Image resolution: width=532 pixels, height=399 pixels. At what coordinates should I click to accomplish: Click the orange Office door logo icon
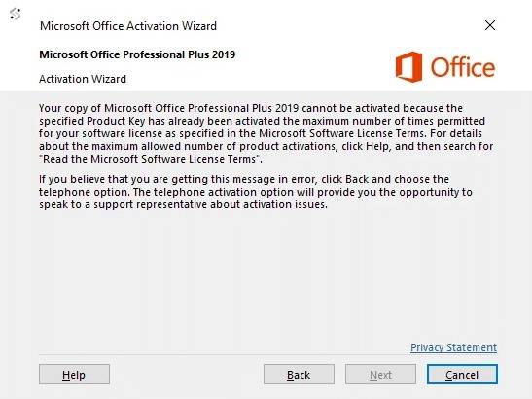[409, 67]
